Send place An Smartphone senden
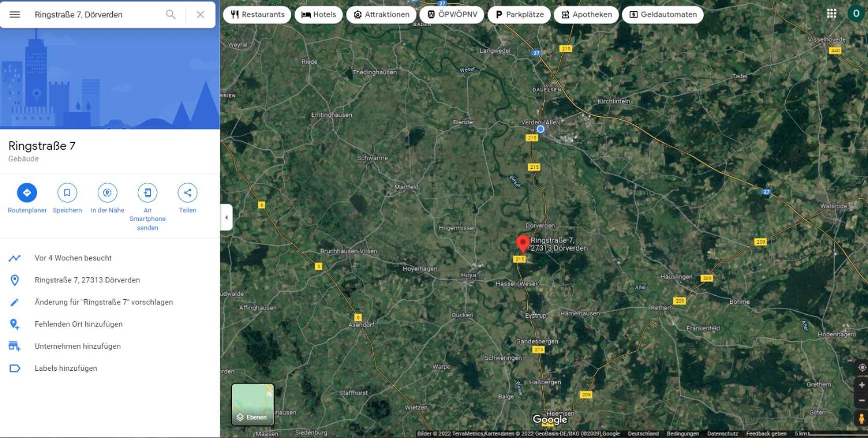The width and height of the screenshot is (868, 438). [147, 206]
